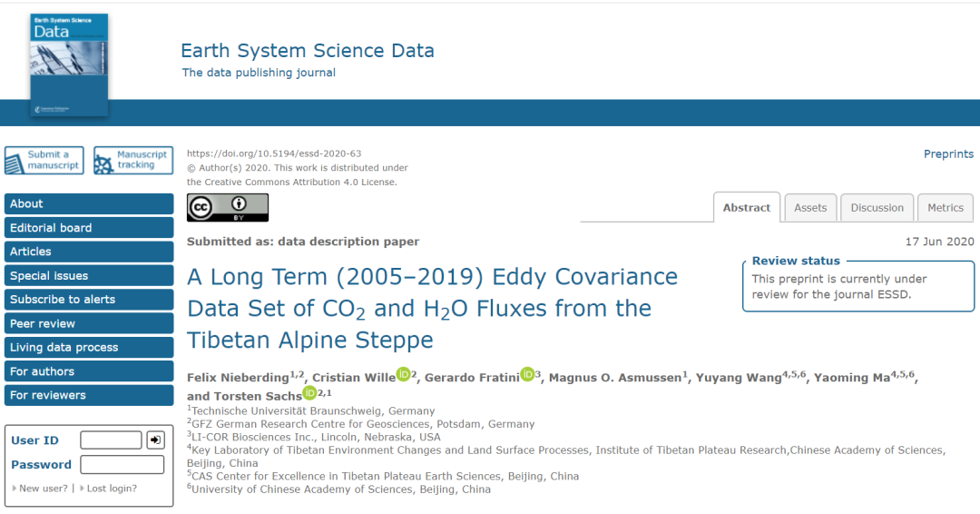
Task: Open the Peer review menu item
Action: pyautogui.click(x=88, y=324)
